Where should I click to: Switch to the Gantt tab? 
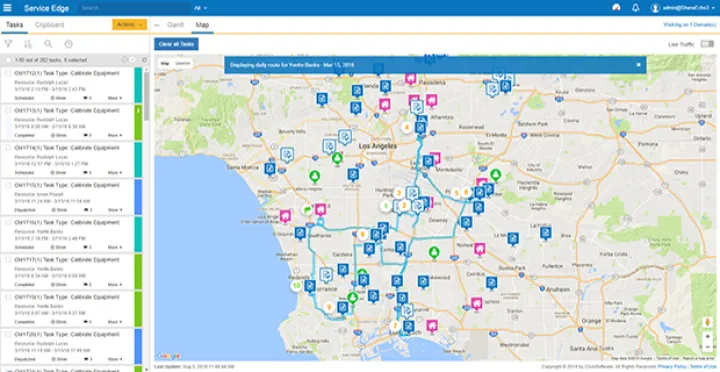coord(175,25)
